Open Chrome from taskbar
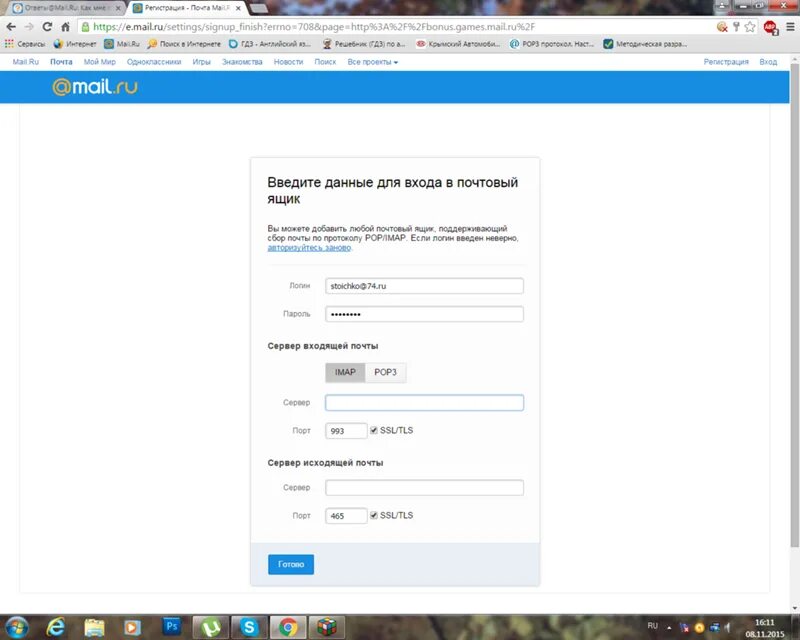800x640 pixels. (x=288, y=627)
